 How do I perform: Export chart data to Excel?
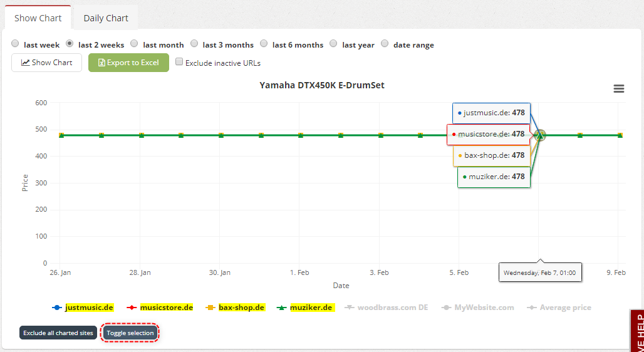coord(128,63)
